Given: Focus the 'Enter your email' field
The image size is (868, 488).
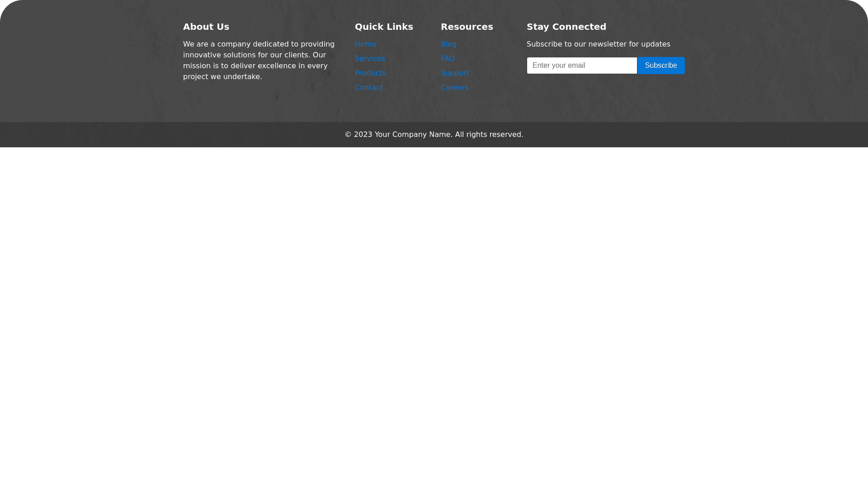Looking at the screenshot, I should (x=581, y=66).
